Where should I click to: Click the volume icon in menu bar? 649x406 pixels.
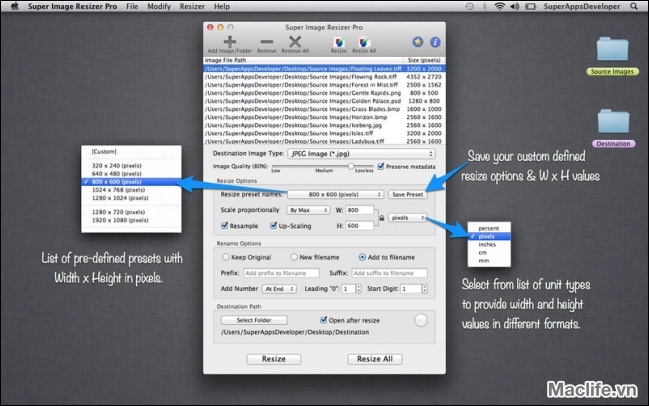click(x=514, y=6)
